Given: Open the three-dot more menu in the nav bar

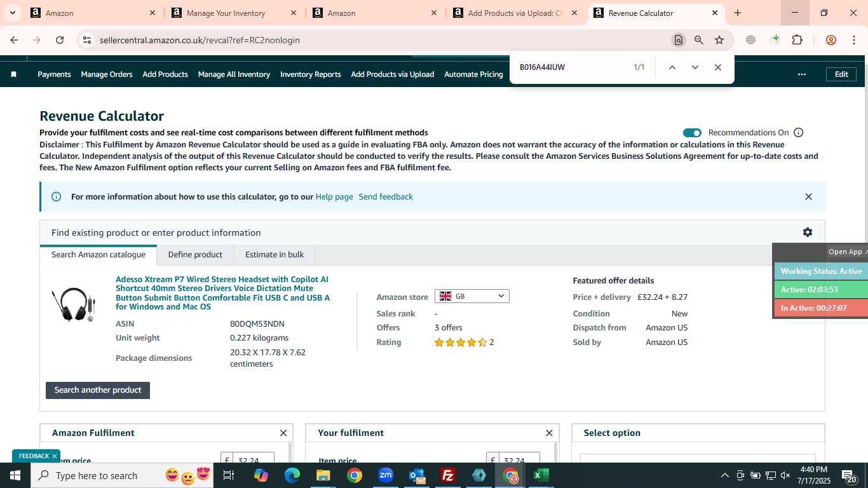Looking at the screenshot, I should [x=802, y=74].
